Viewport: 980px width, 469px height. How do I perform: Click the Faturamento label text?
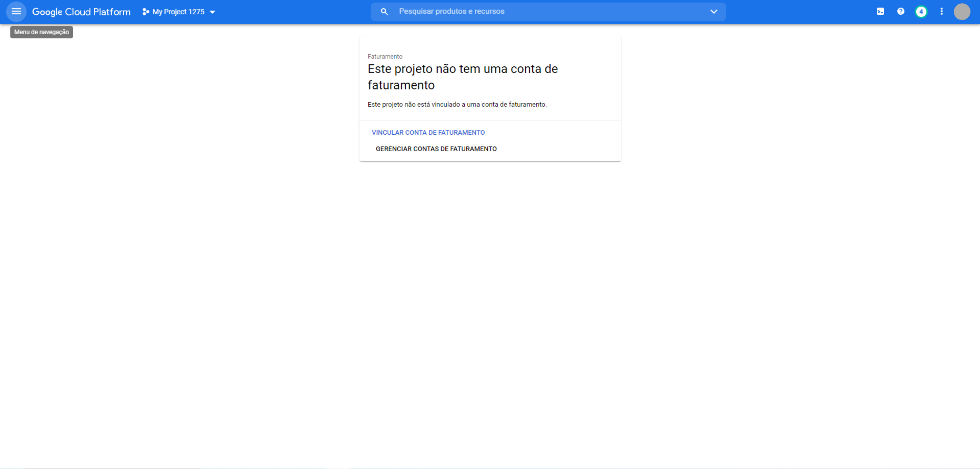click(x=385, y=56)
